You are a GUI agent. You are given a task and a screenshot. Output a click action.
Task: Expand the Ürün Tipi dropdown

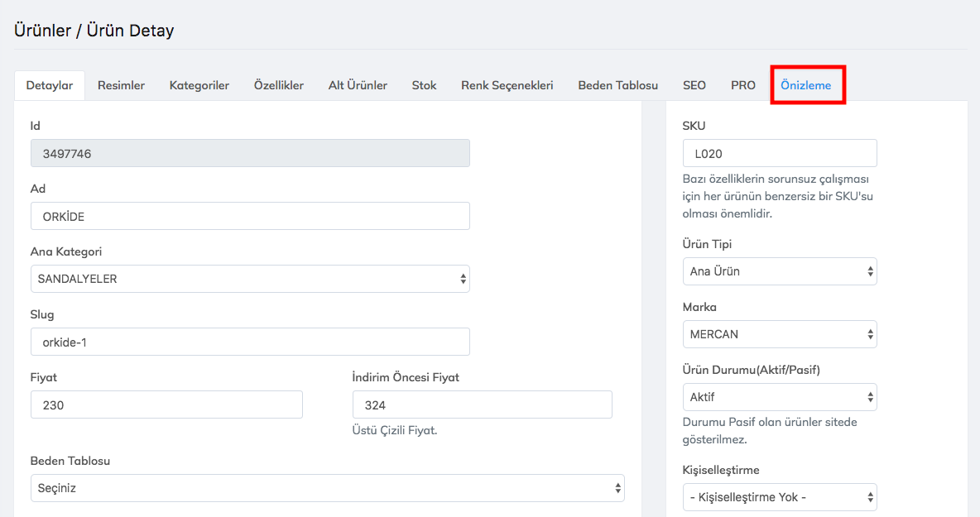click(779, 271)
